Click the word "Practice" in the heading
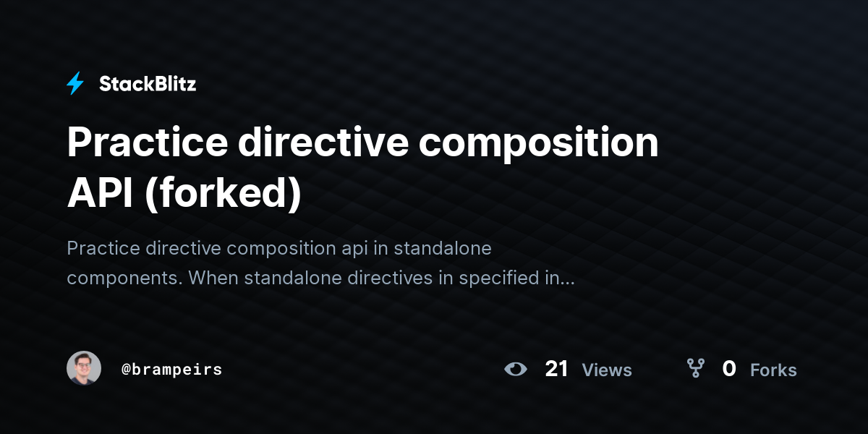 tap(146, 142)
